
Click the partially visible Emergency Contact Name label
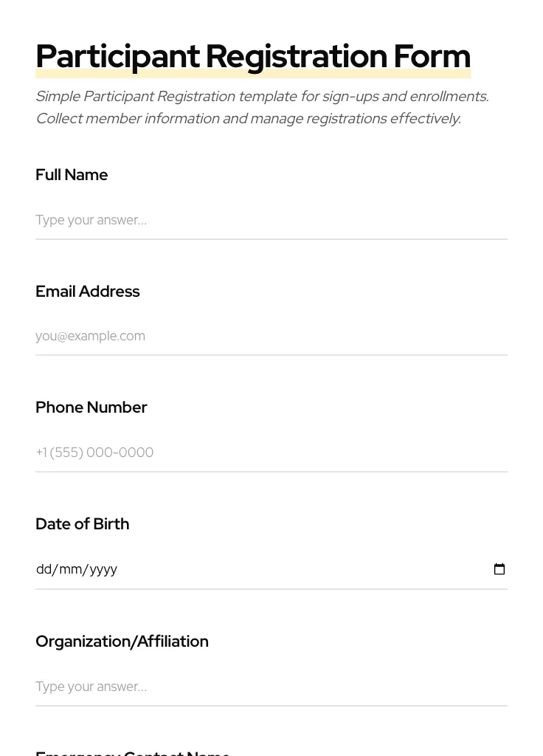(133, 752)
